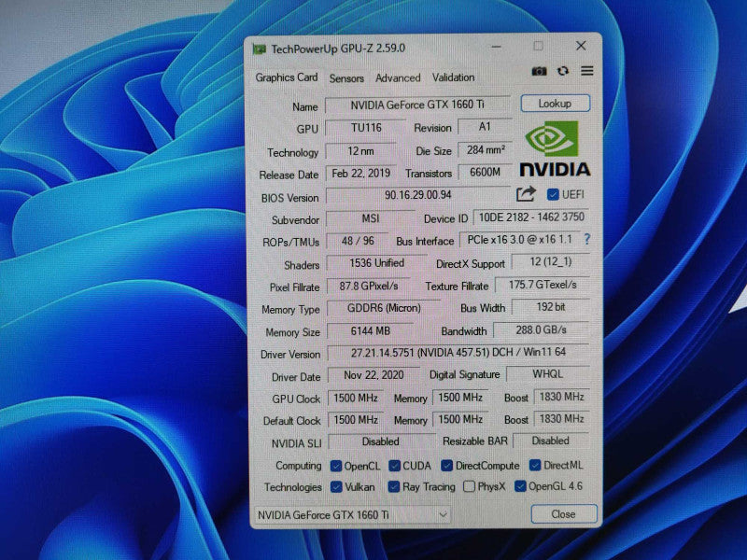Click the screenshot camera icon
747x560 pixels.
tap(539, 72)
